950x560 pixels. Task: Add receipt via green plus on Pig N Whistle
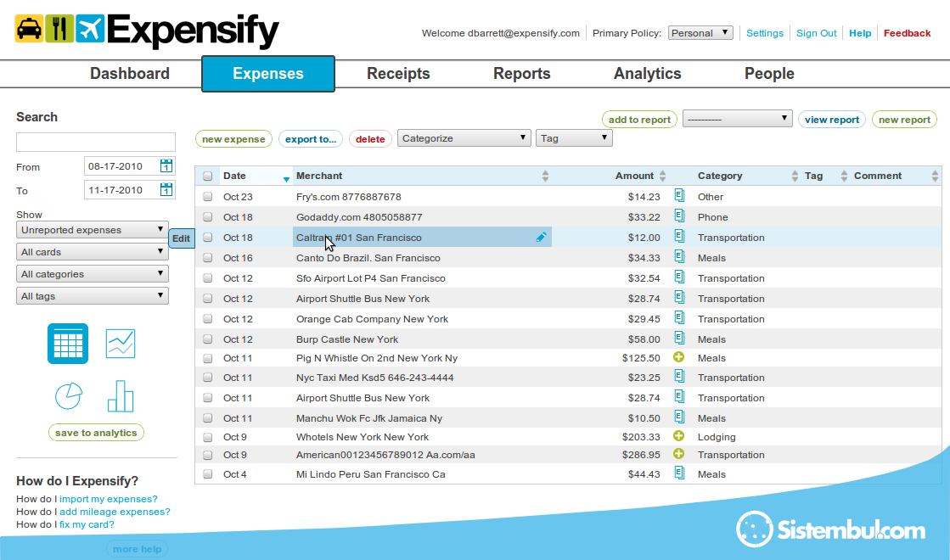(x=678, y=357)
